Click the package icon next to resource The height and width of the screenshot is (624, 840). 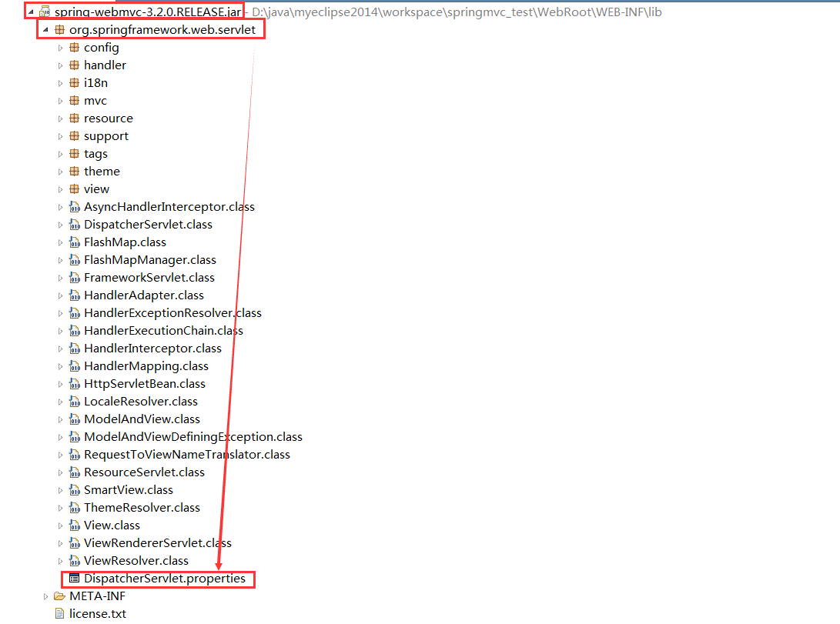coord(75,118)
